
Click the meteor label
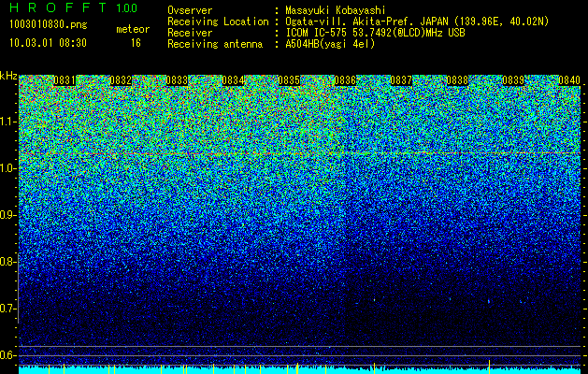[133, 29]
